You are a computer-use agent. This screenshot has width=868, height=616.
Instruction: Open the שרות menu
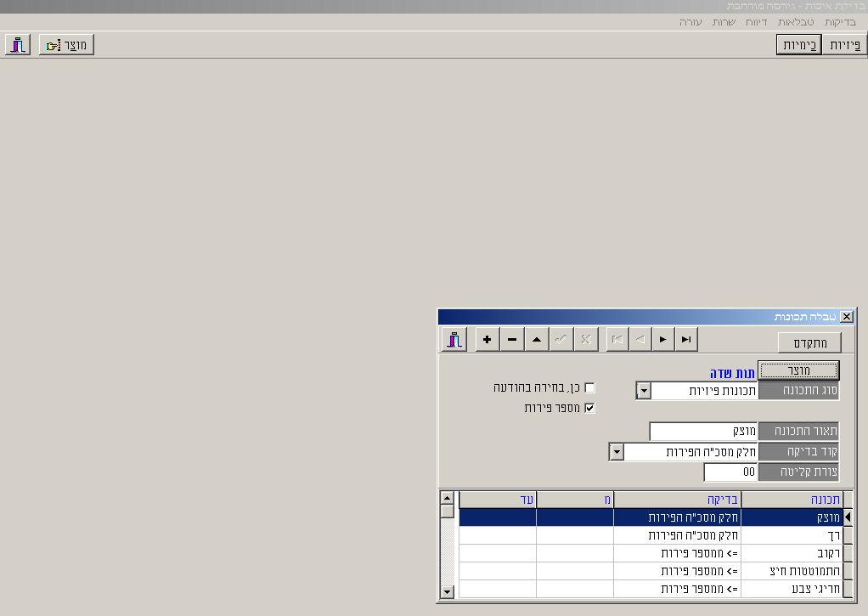(x=724, y=22)
